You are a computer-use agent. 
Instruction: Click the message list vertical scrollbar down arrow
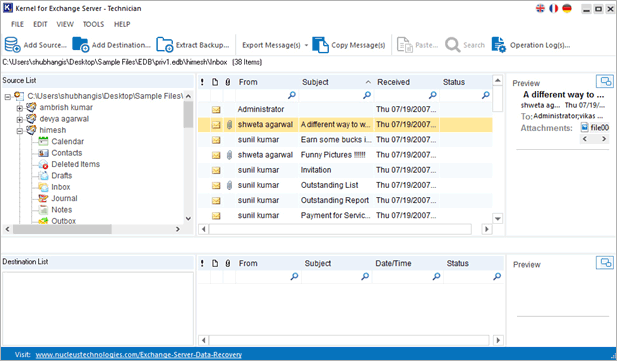(x=498, y=218)
